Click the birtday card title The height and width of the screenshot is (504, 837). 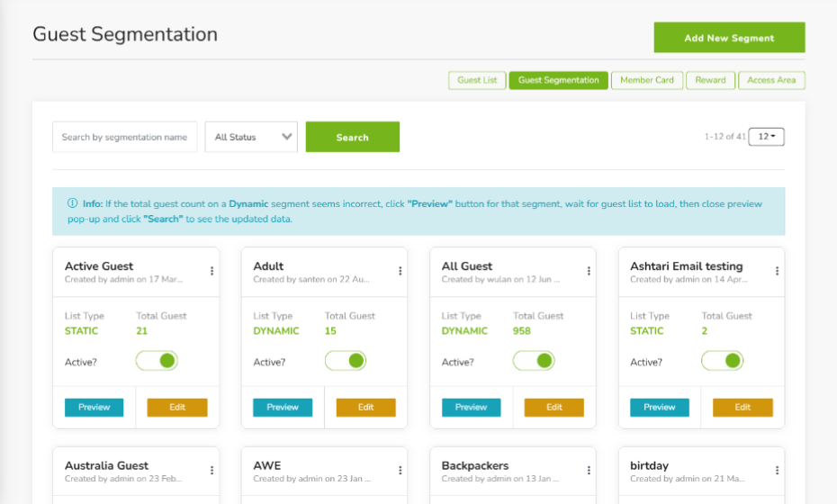click(x=649, y=465)
